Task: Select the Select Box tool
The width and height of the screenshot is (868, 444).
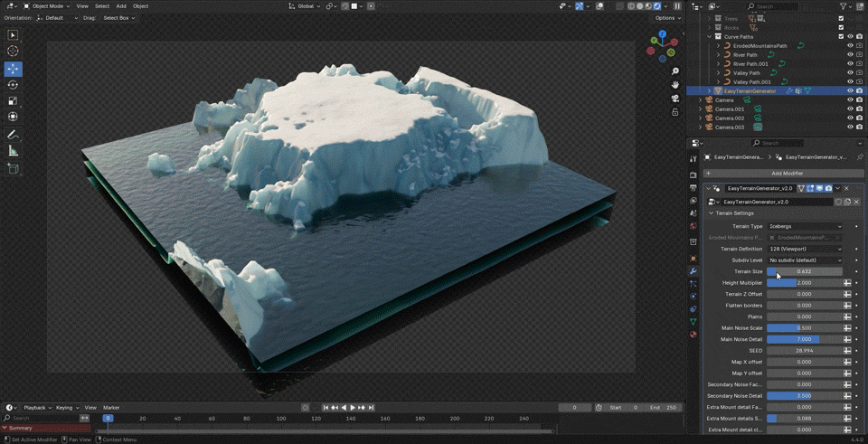Action: tap(13, 35)
